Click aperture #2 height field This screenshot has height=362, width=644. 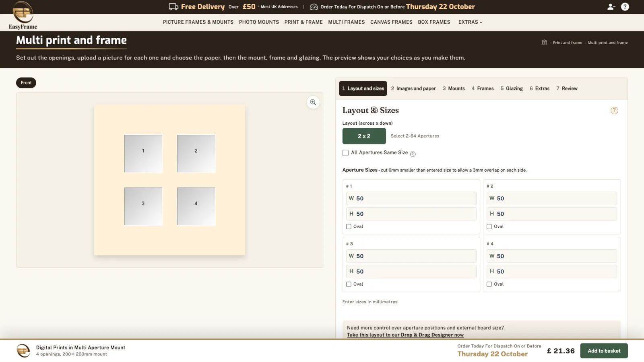(x=551, y=214)
